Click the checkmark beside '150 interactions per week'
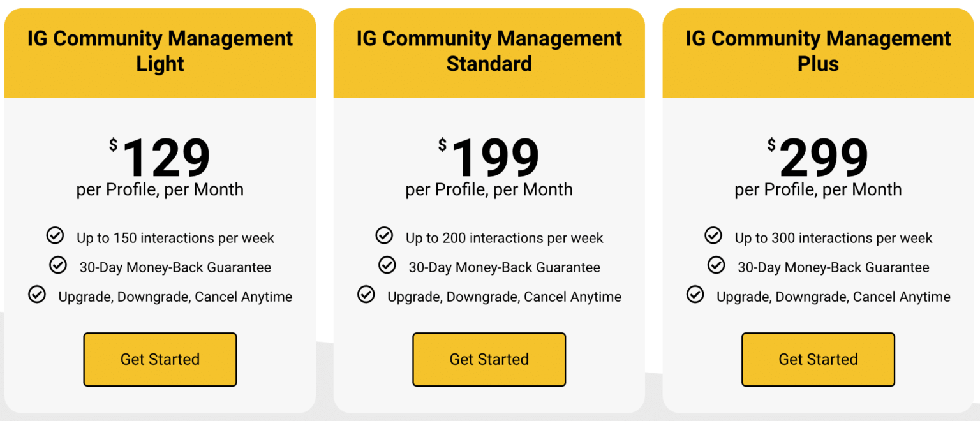 pyautogui.click(x=55, y=235)
